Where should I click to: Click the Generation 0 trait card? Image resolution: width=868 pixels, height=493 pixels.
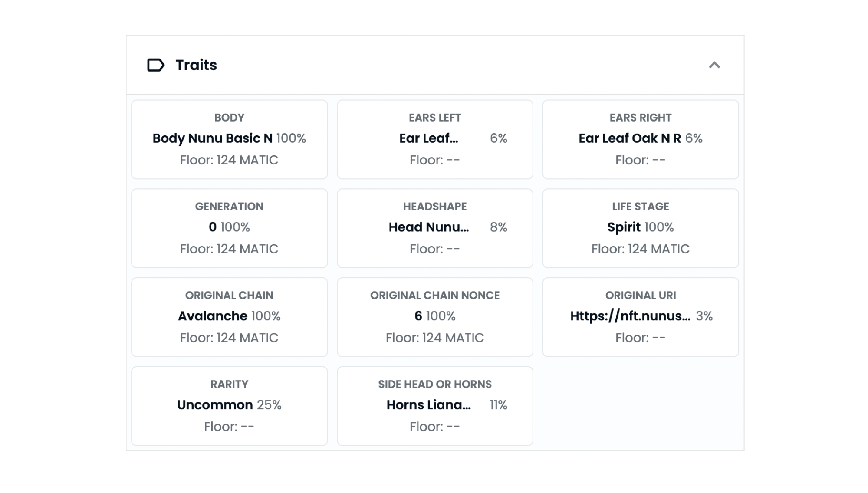[229, 228]
